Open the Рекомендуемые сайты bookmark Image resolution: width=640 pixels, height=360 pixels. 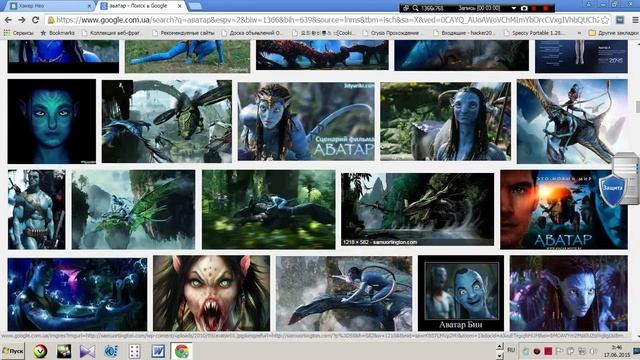[183, 33]
